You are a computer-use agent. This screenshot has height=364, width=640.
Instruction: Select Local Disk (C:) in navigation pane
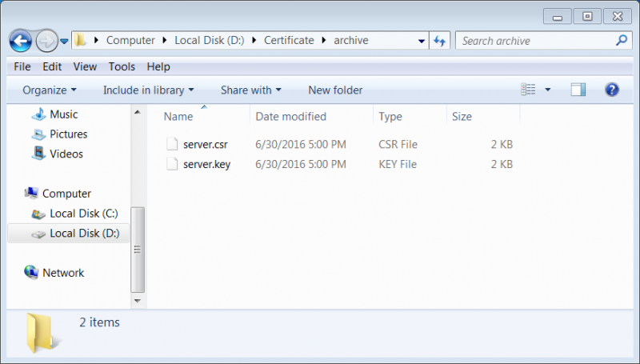[75, 214]
